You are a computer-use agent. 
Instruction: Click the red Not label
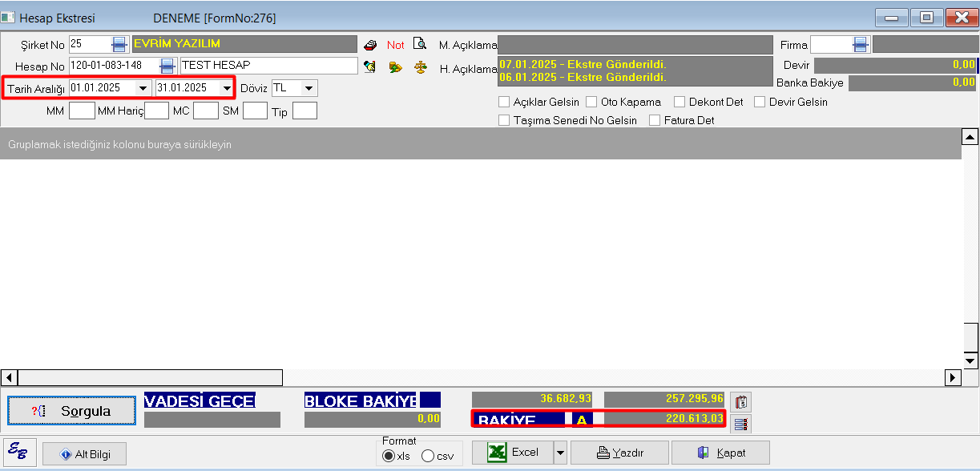[396, 45]
